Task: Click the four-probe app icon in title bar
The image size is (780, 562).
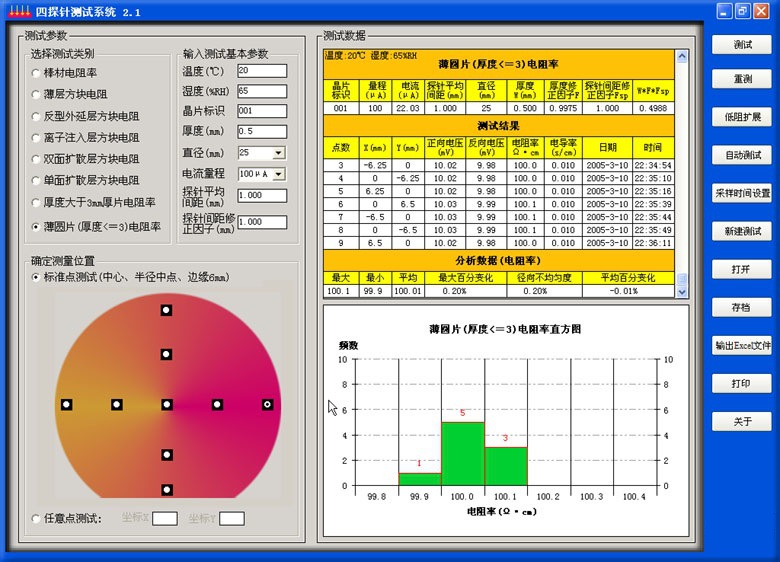Action: click(x=17, y=11)
